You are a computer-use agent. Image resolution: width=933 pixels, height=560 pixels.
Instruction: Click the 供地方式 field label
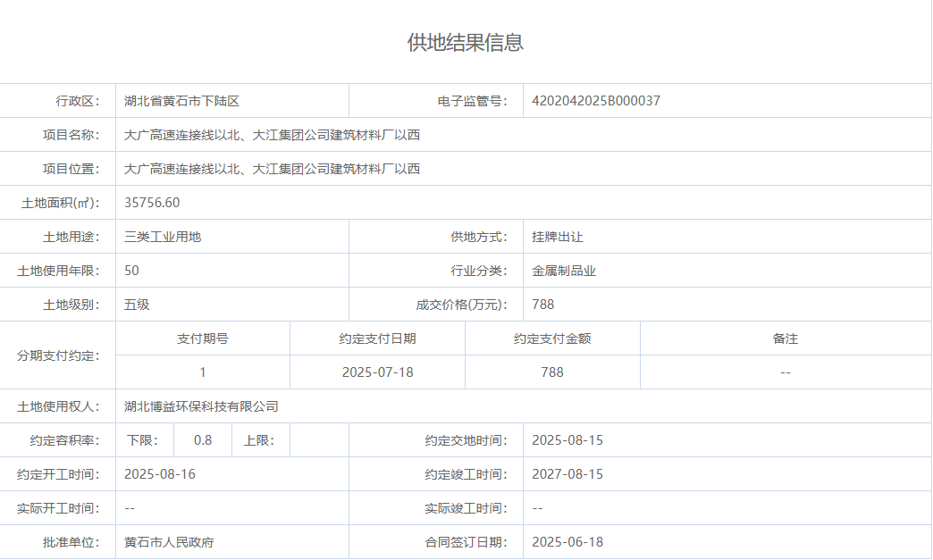479,237
